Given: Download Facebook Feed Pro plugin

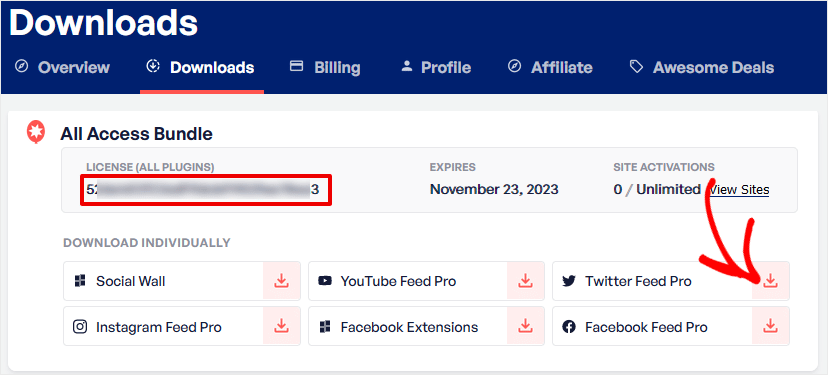Looking at the screenshot, I should pos(770,326).
